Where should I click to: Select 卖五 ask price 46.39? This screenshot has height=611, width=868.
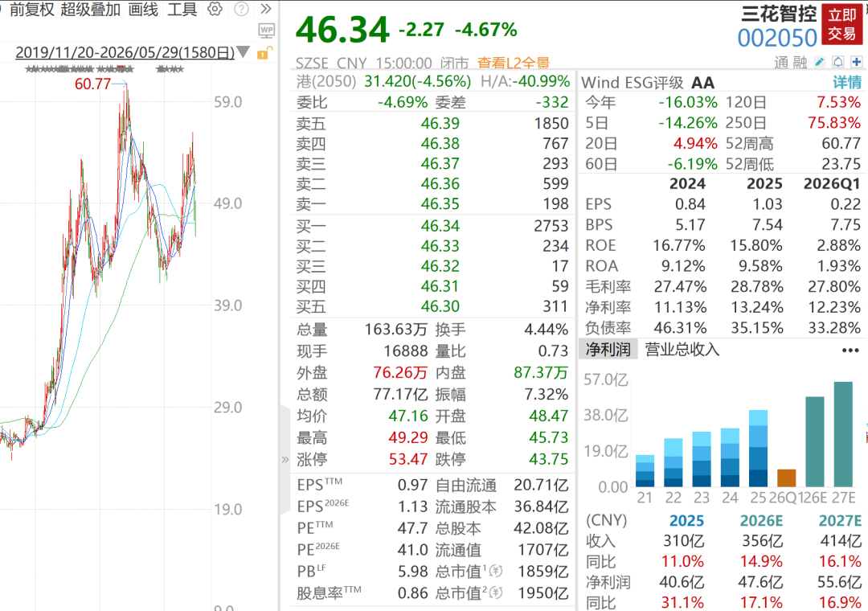click(x=440, y=123)
